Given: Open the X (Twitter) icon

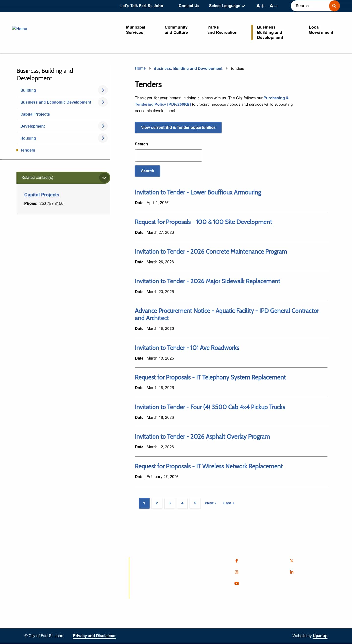Looking at the screenshot, I should pyautogui.click(x=292, y=561).
